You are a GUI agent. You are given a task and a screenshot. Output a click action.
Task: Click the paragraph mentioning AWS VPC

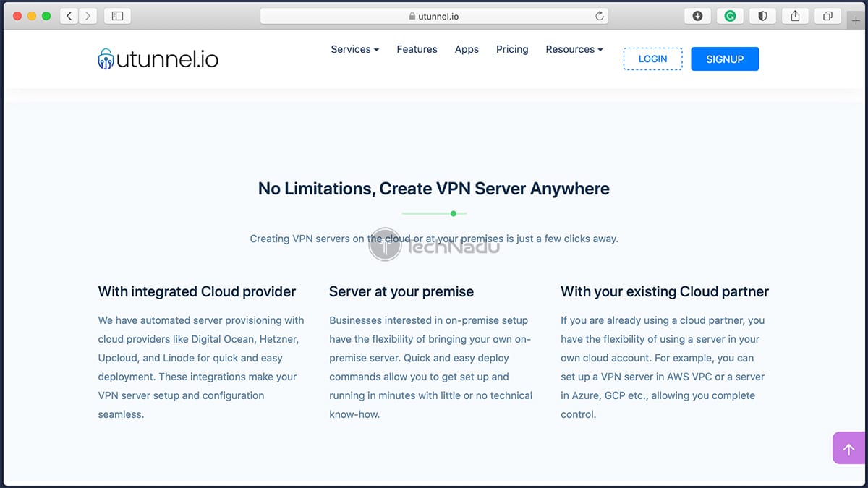pos(663,367)
